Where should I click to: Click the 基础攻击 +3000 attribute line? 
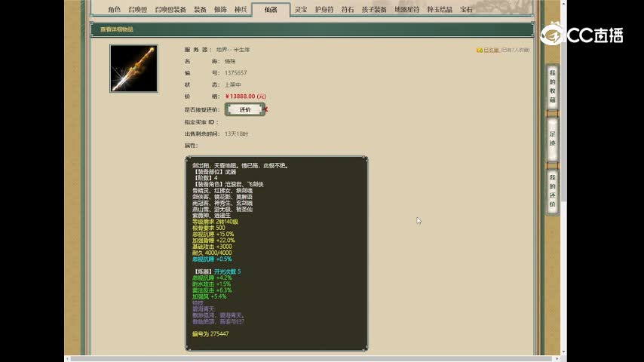point(212,247)
